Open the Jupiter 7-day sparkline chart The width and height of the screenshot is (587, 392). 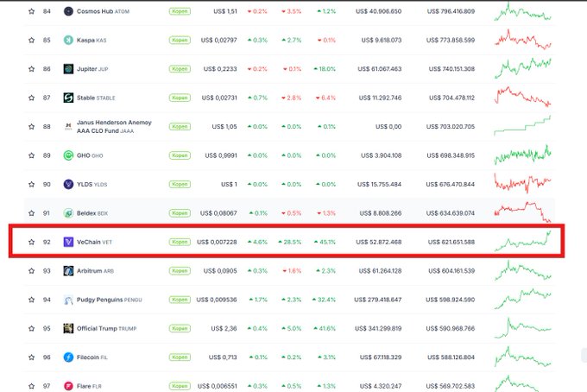click(x=522, y=68)
